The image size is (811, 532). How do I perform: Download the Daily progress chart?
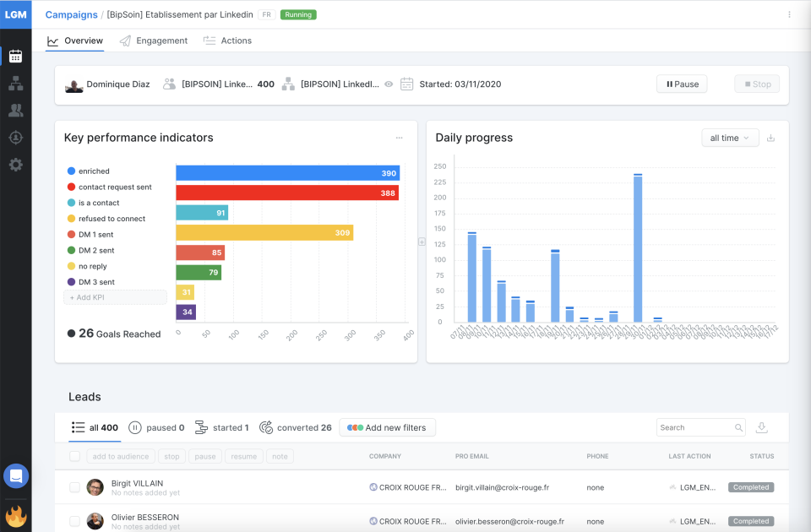[770, 138]
